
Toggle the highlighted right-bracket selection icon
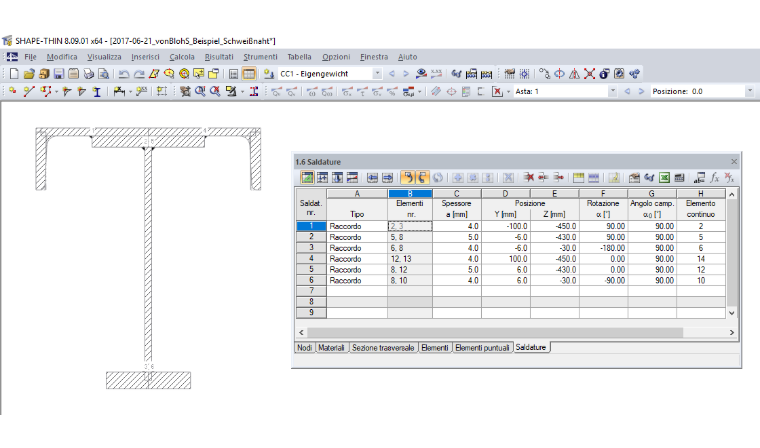422,177
